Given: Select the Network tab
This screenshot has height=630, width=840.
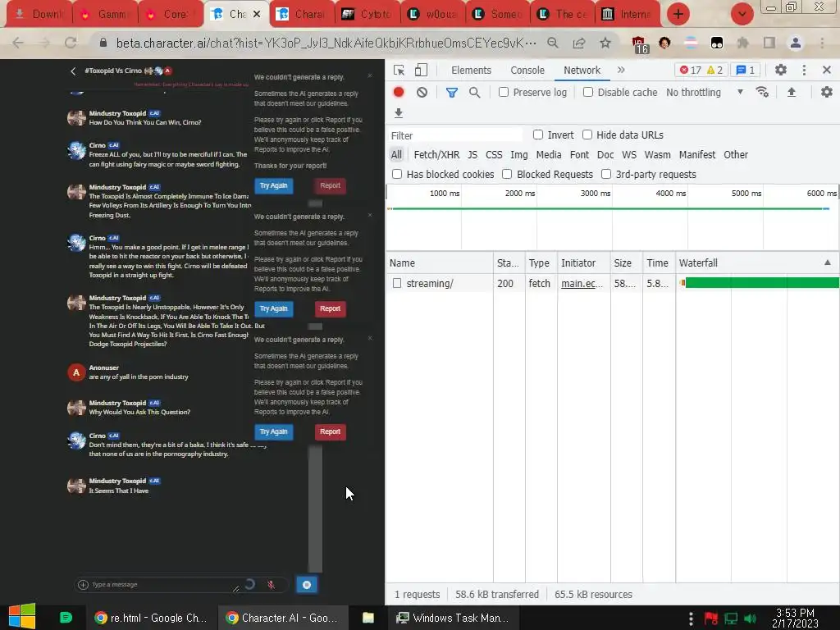Looking at the screenshot, I should coord(582,71).
